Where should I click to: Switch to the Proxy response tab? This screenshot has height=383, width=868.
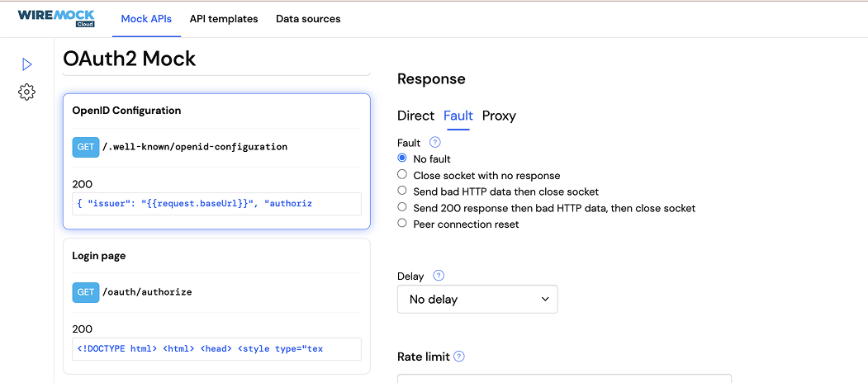pyautogui.click(x=499, y=116)
